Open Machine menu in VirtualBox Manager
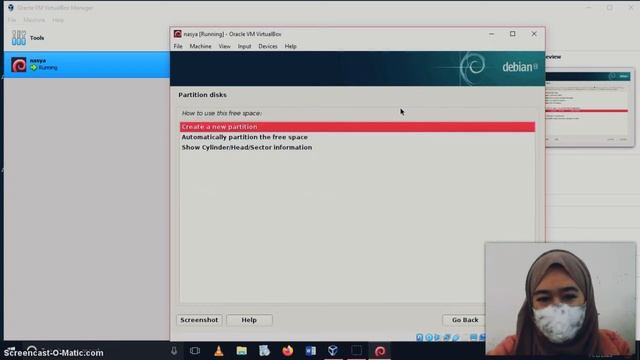The image size is (640, 360). [x=34, y=20]
